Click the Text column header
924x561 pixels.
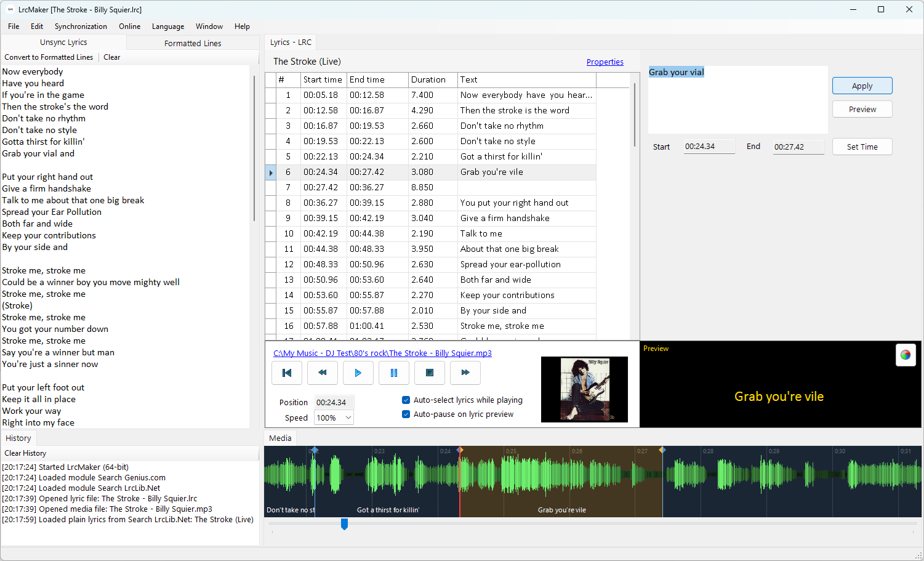click(527, 80)
